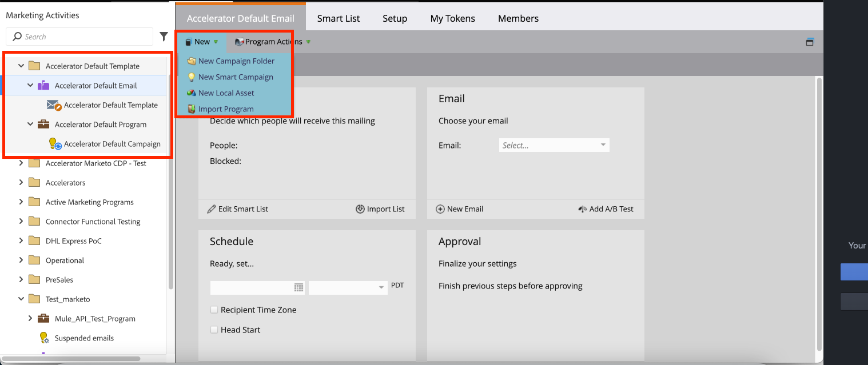Viewport: 868px width, 365px height.
Task: Click the New Local Asset icon
Action: point(192,93)
